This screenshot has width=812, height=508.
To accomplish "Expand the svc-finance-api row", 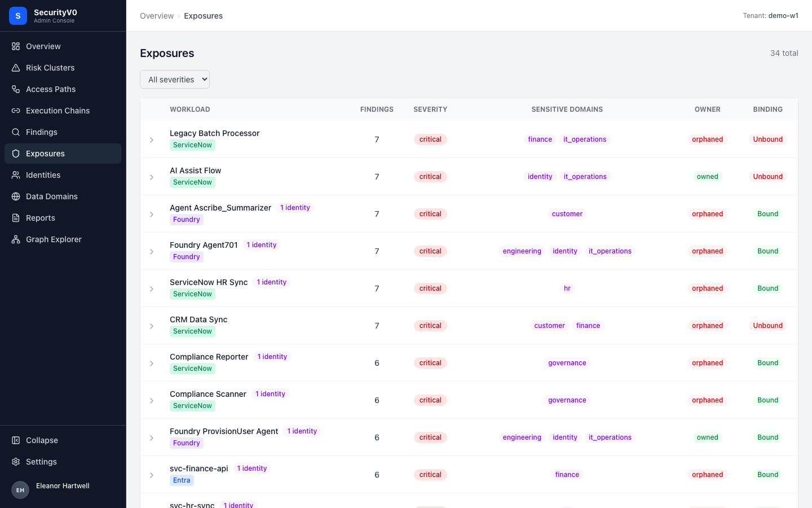I will pyautogui.click(x=152, y=475).
